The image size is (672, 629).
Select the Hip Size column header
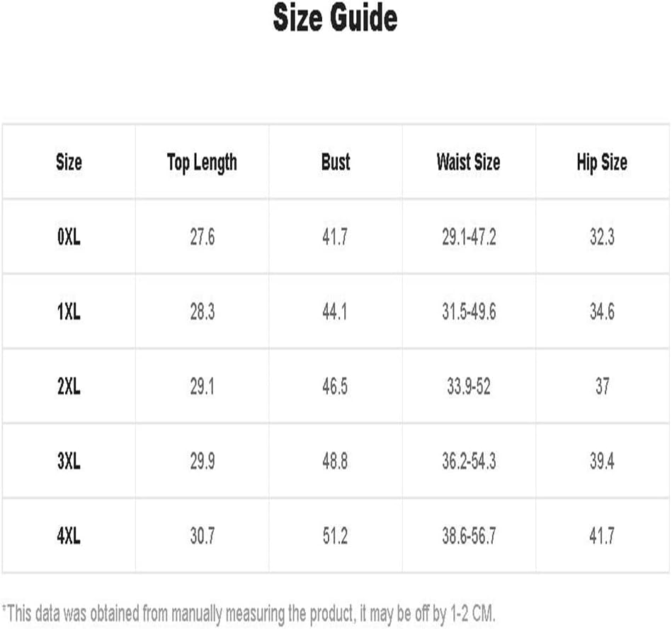(x=602, y=163)
